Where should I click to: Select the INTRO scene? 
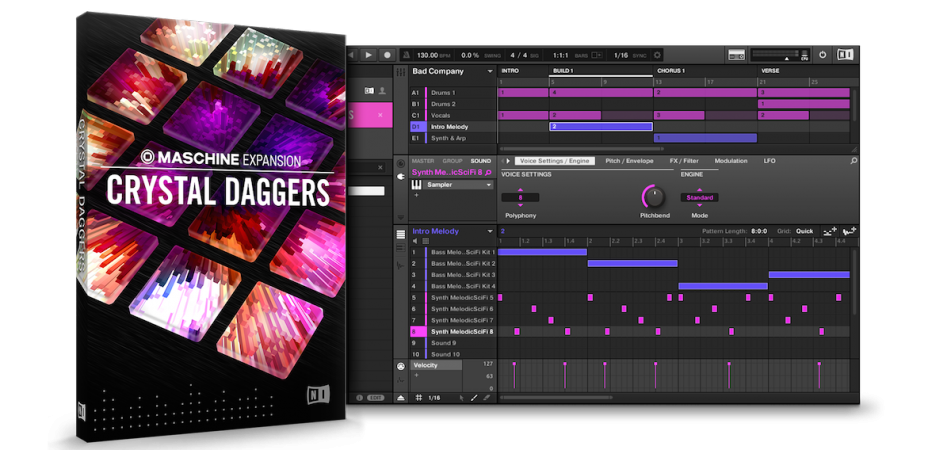tap(510, 71)
